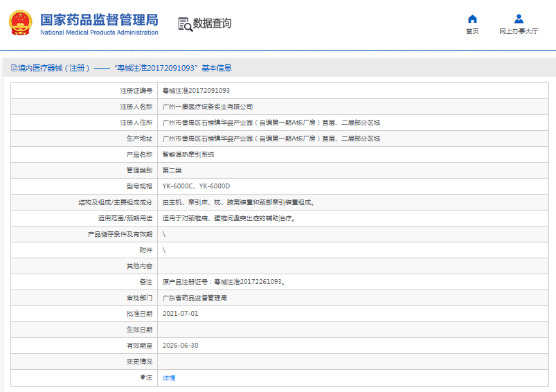The width and height of the screenshot is (556, 392).
Task: Click the 批准日期 row label
Action: click(x=139, y=314)
